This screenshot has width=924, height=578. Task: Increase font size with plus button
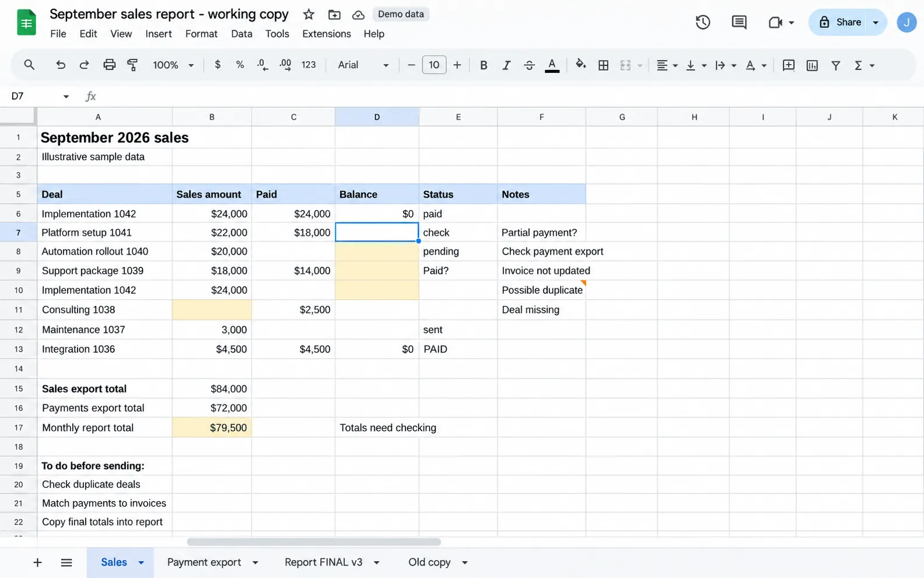[x=457, y=65]
